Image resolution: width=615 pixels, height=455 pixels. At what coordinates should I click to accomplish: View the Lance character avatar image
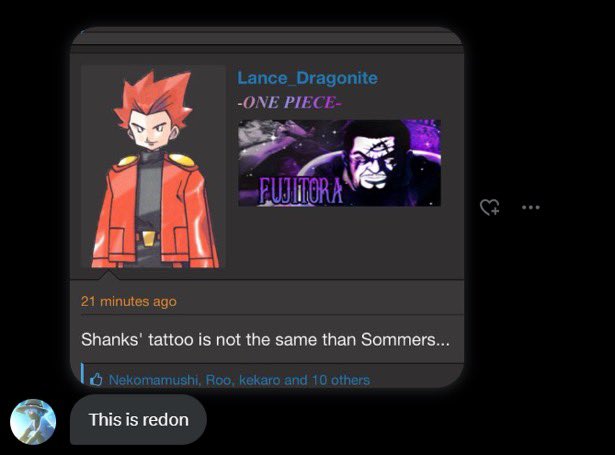(x=153, y=167)
